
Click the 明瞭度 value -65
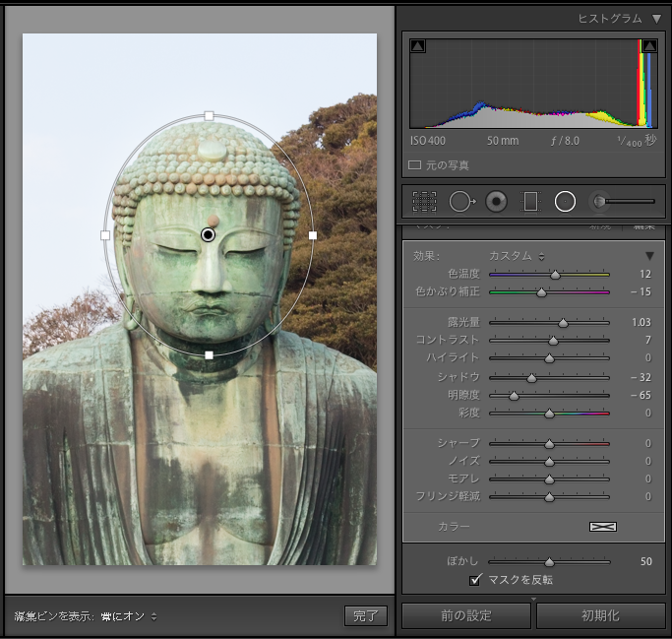coord(641,395)
